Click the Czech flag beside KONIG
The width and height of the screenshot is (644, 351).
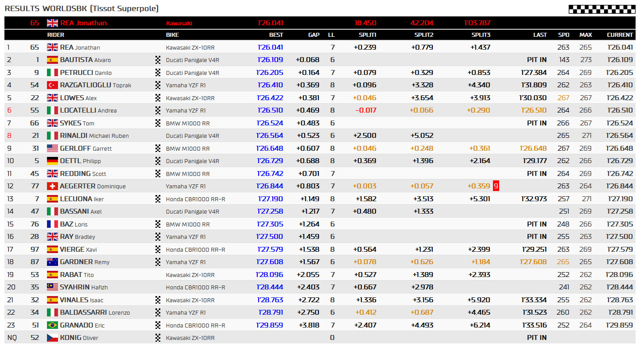click(52, 338)
